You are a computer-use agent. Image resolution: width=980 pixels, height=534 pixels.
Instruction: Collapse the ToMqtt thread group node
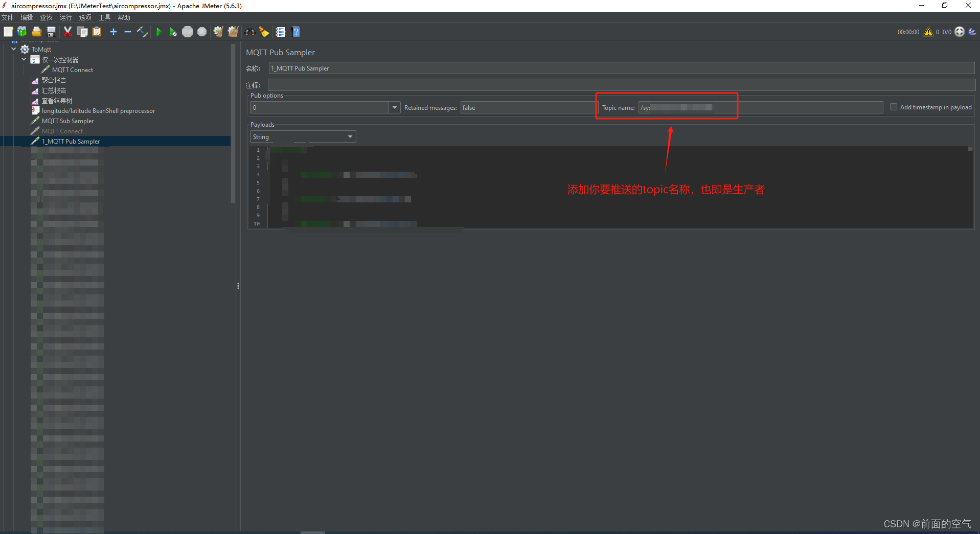14,49
